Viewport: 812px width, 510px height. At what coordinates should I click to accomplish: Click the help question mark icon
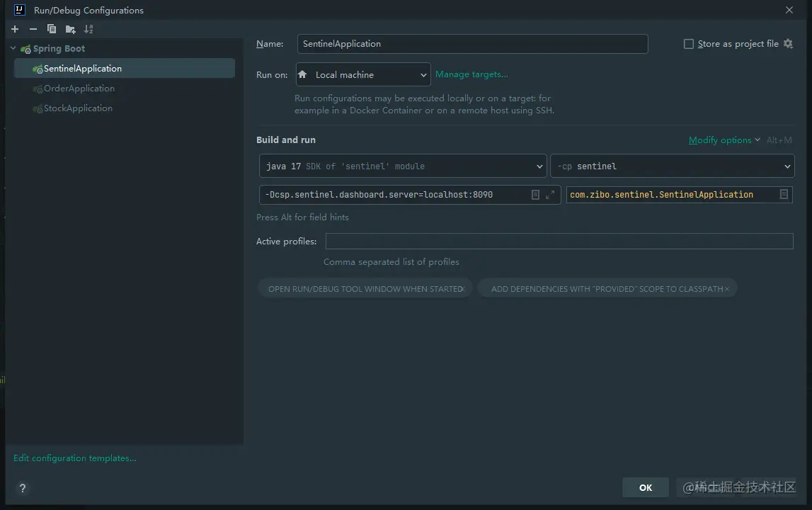pyautogui.click(x=22, y=488)
